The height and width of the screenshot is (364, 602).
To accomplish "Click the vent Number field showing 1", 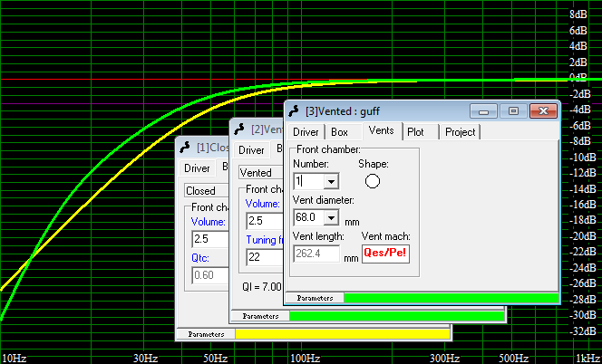I will pyautogui.click(x=309, y=181).
